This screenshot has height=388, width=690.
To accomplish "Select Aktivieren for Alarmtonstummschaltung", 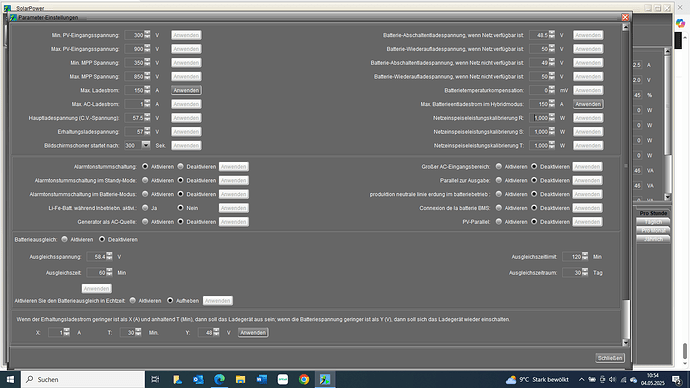I will (x=145, y=167).
